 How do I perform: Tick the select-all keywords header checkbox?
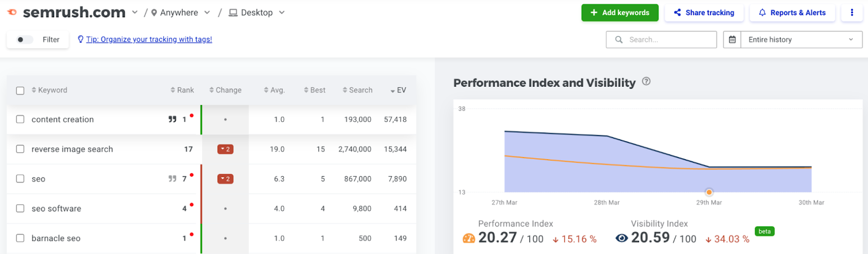[20, 90]
